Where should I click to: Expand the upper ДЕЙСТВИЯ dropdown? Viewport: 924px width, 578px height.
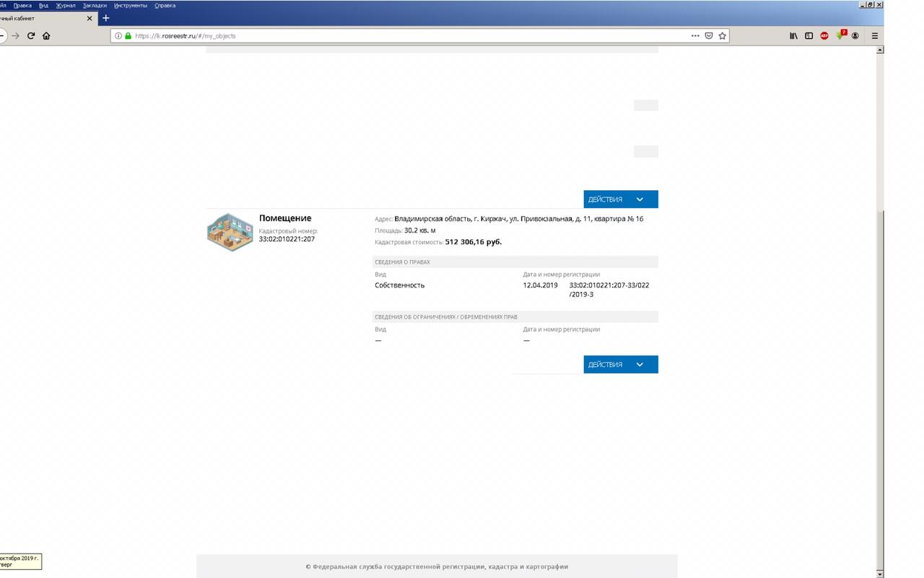[620, 199]
